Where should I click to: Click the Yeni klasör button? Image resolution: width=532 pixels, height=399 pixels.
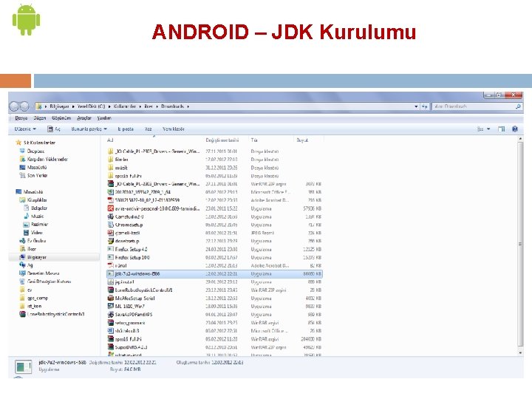174,129
